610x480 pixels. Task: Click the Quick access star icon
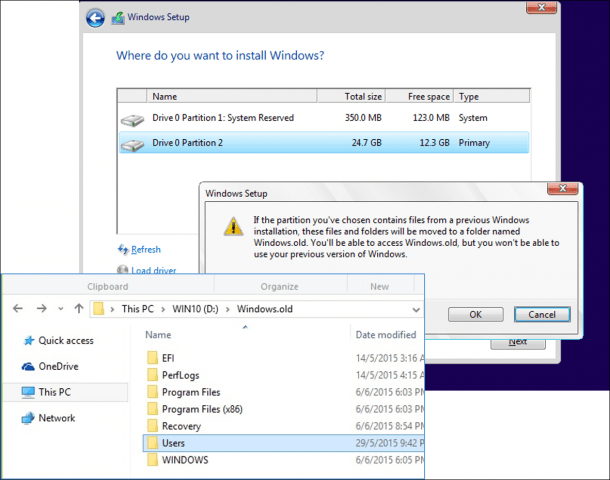[x=29, y=341]
